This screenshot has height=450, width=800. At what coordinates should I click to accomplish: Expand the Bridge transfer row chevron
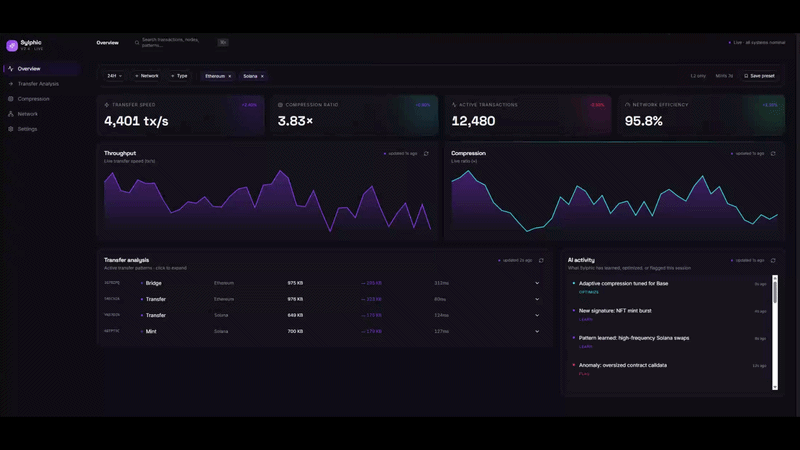coord(537,283)
